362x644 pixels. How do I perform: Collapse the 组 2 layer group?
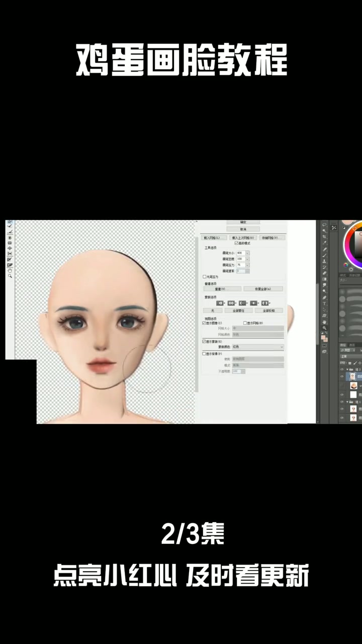click(347, 369)
